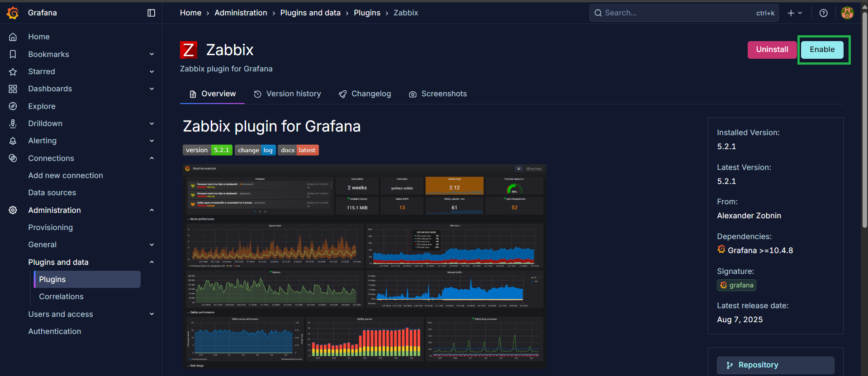Click the Alerting bell icon
The width and height of the screenshot is (868, 376).
tap(13, 141)
